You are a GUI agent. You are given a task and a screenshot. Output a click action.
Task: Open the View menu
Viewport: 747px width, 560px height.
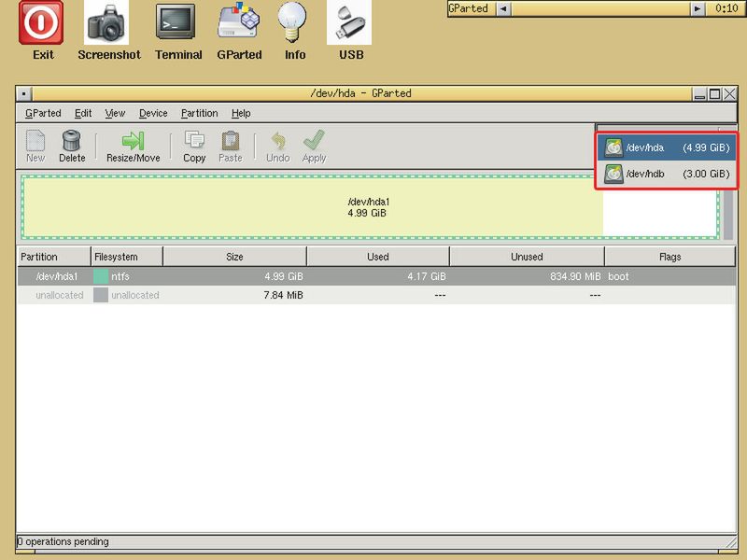tap(115, 113)
